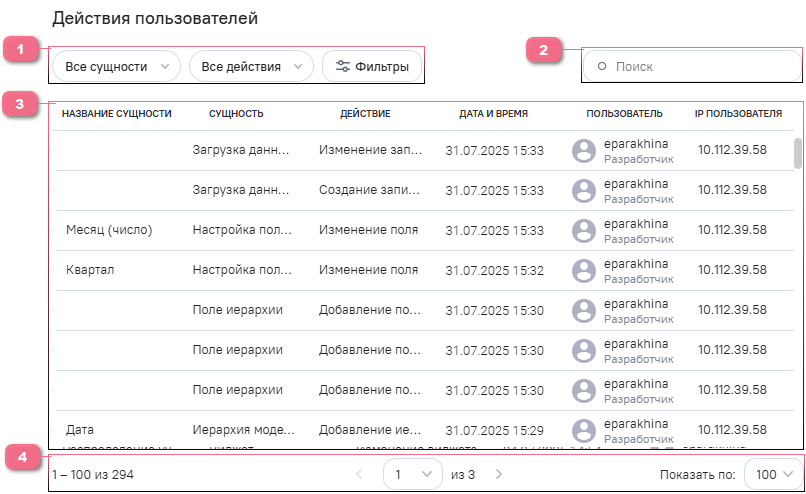Open the page number selector
The image size is (806, 494).
click(x=412, y=474)
